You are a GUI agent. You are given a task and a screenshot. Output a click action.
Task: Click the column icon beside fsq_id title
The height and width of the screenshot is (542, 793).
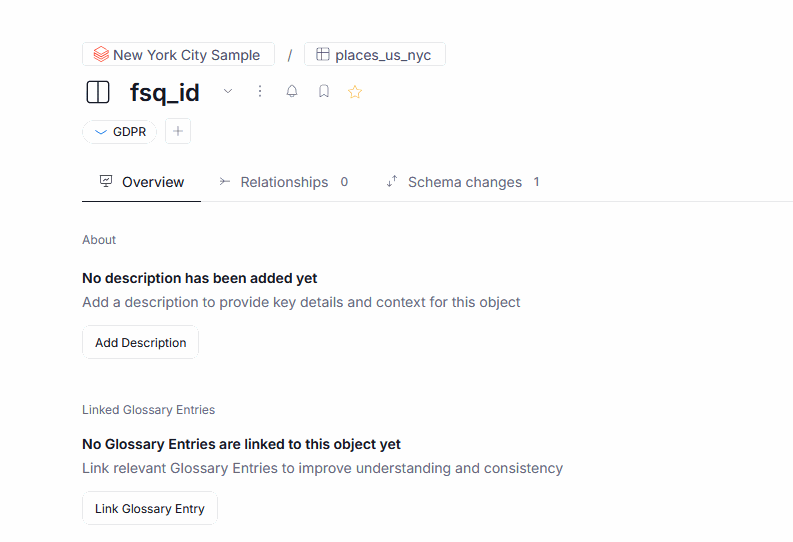98,93
